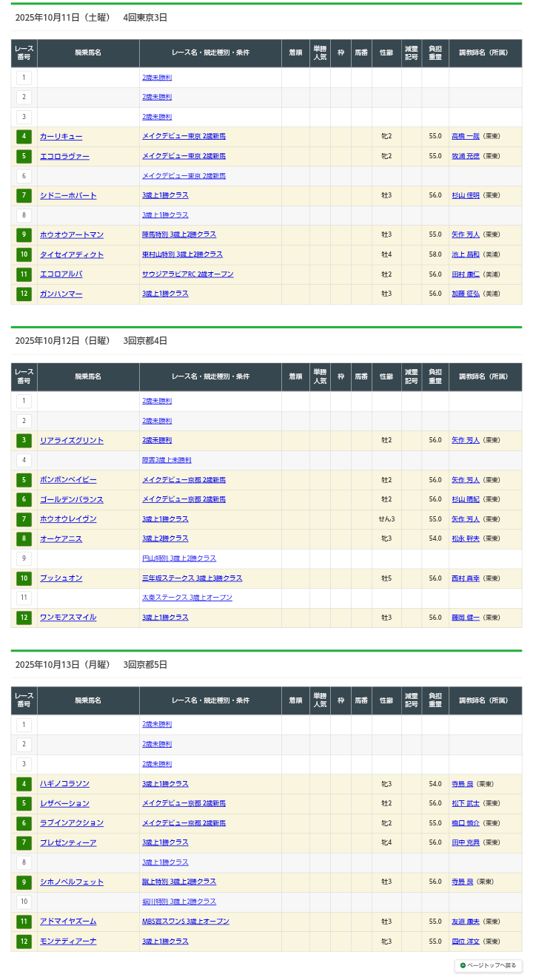Screen dimensions: 533x980
Task: Select the 2025年10月11日（土曜） 4回東京3日 heading
Action: tap(91, 17)
